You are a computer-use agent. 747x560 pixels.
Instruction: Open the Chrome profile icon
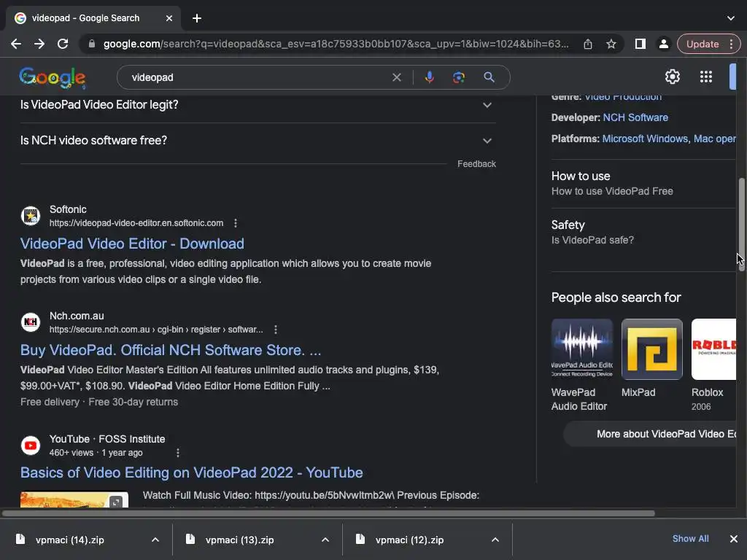pos(663,44)
